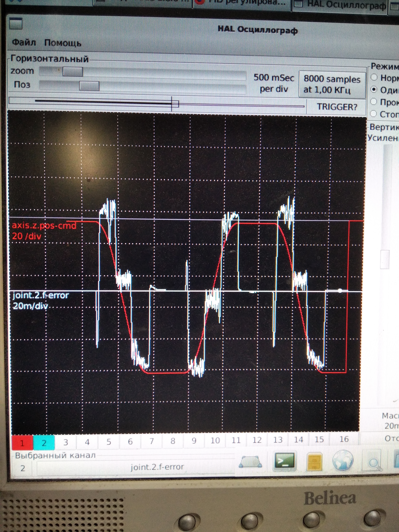Viewport: 399px width, 532px height.
Task: Open the yellow file manager icon
Action: [x=315, y=461]
